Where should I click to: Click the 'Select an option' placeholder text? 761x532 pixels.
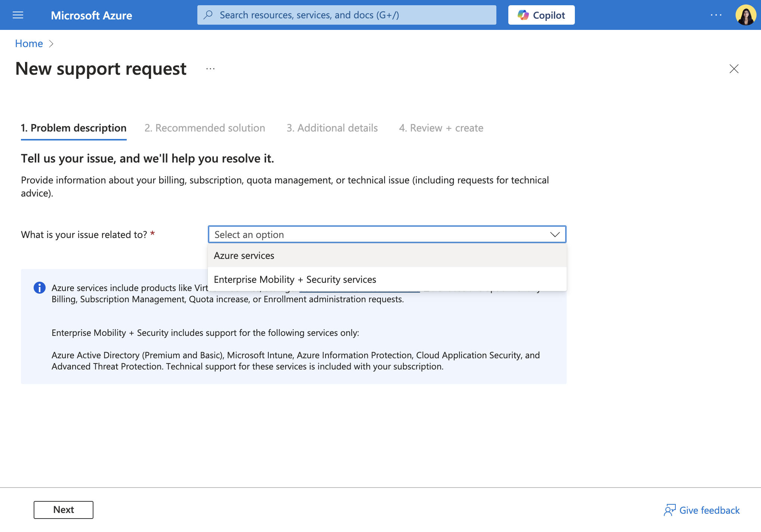point(249,235)
